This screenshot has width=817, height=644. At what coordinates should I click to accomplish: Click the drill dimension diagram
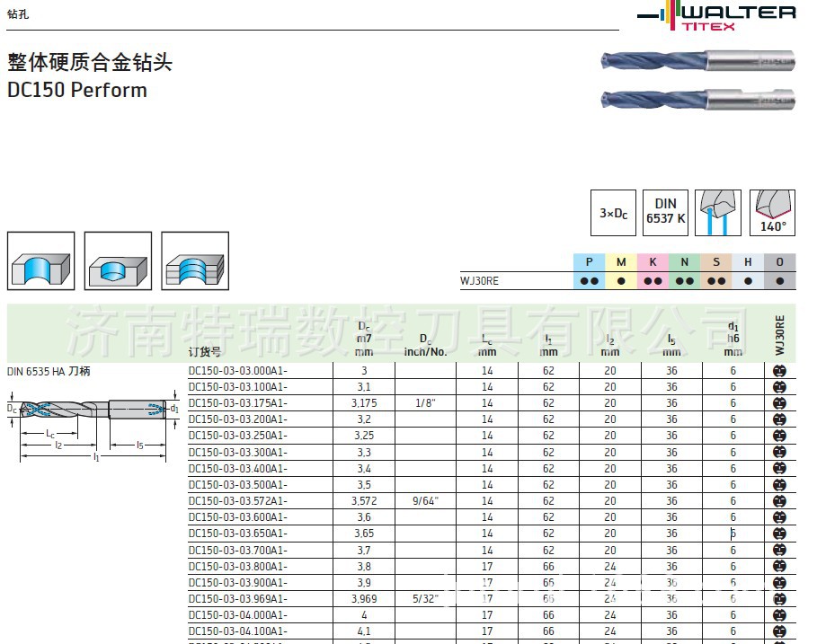(93, 425)
